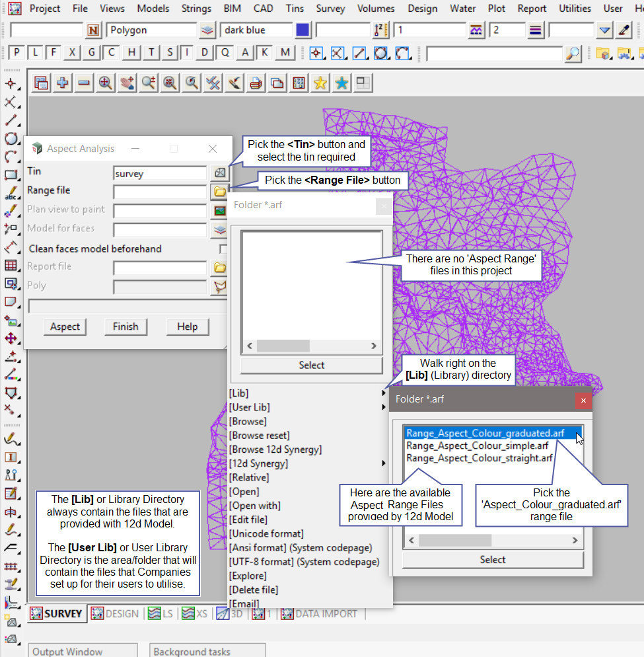The height and width of the screenshot is (657, 644).
Task: Click the upper Folder list horizontal scrollbar
Action: click(x=312, y=346)
